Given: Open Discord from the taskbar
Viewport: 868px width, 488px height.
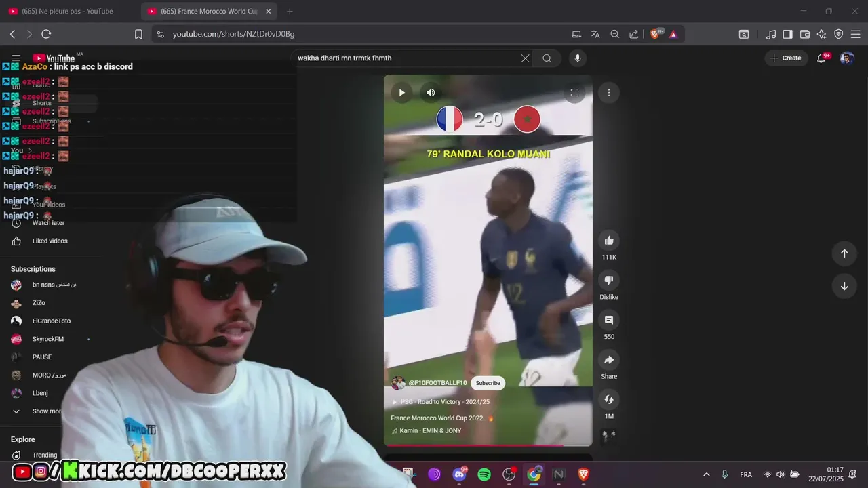Looking at the screenshot, I should 459,474.
